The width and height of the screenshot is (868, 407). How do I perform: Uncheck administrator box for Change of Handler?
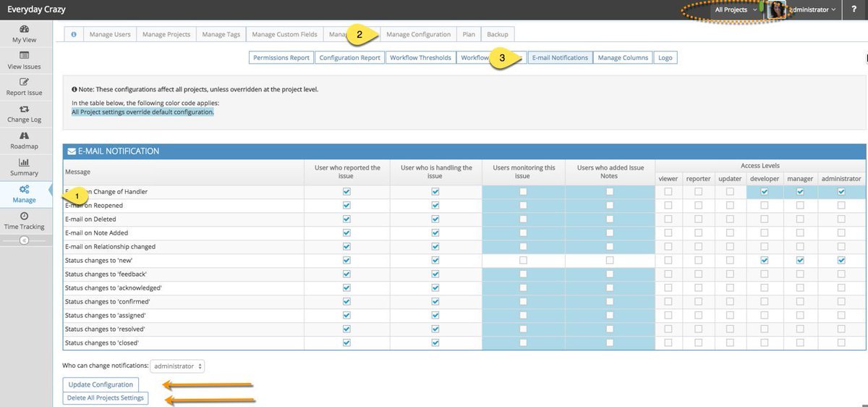click(x=841, y=192)
